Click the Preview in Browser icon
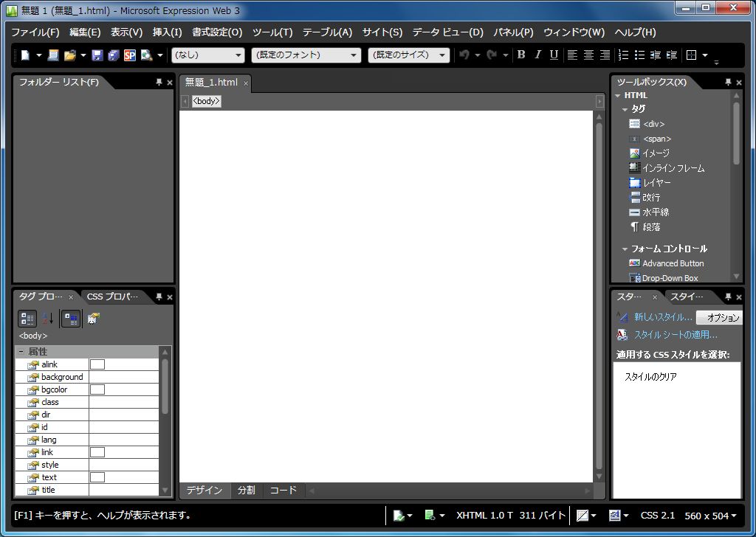Screen dimensions: 756x537 pos(147,55)
